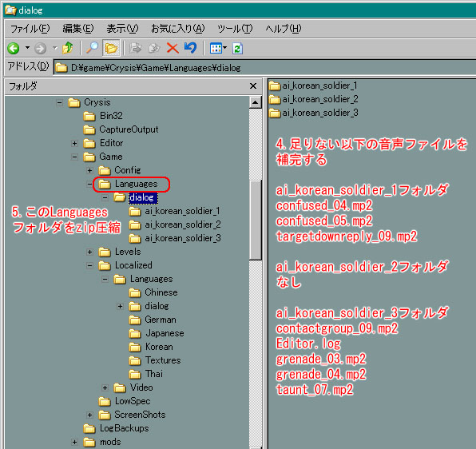Undo with the blue arrow icon
476x449 pixels.
191,48
